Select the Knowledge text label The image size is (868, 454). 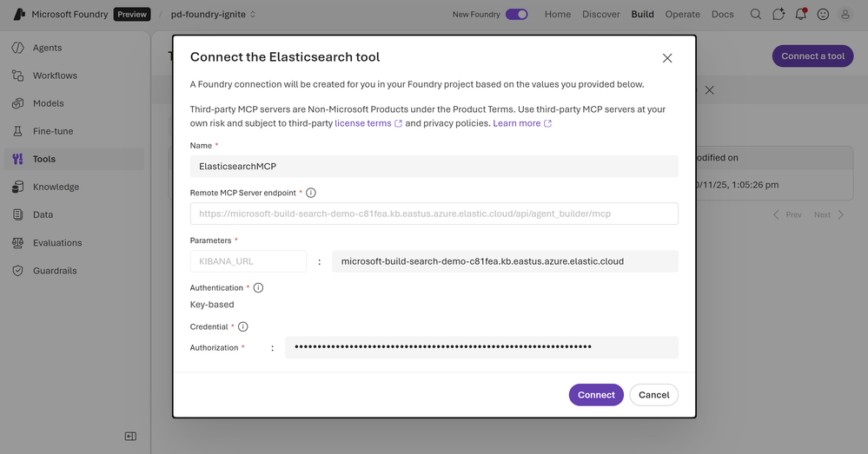(x=56, y=187)
